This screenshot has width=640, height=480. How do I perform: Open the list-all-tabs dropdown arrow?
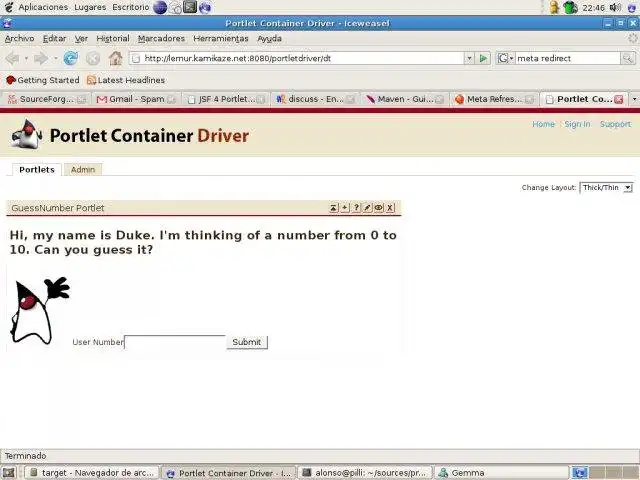[634, 99]
